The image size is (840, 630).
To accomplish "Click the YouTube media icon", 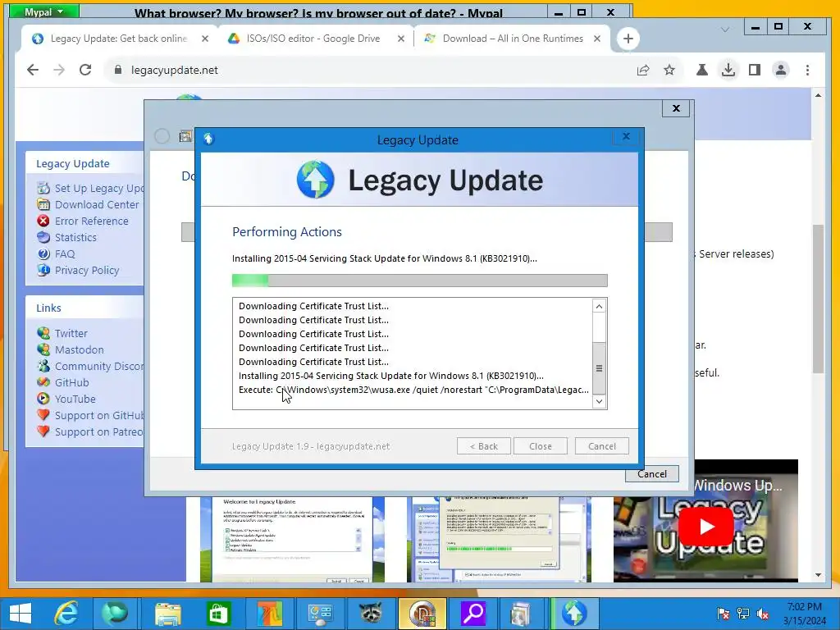I will [x=43, y=399].
